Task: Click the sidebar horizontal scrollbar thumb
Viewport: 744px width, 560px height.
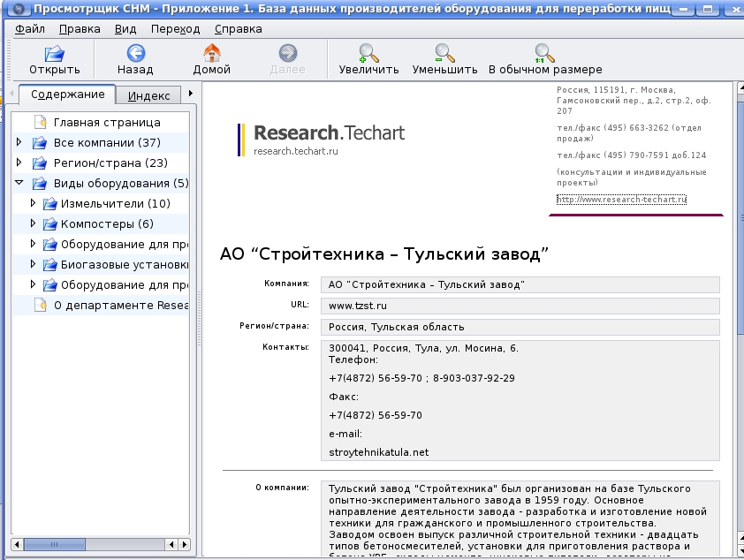Action: click(x=55, y=544)
